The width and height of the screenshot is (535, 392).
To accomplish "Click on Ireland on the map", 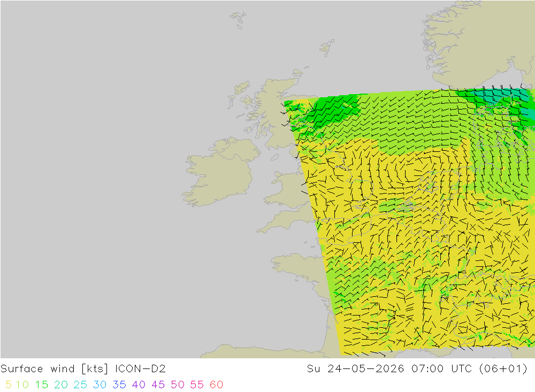I will coord(220,172).
